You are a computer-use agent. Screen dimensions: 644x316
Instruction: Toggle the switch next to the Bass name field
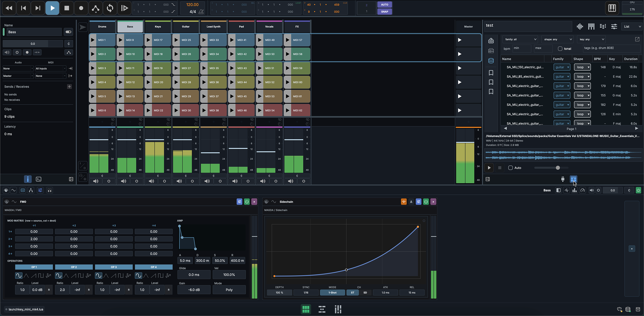[68, 32]
